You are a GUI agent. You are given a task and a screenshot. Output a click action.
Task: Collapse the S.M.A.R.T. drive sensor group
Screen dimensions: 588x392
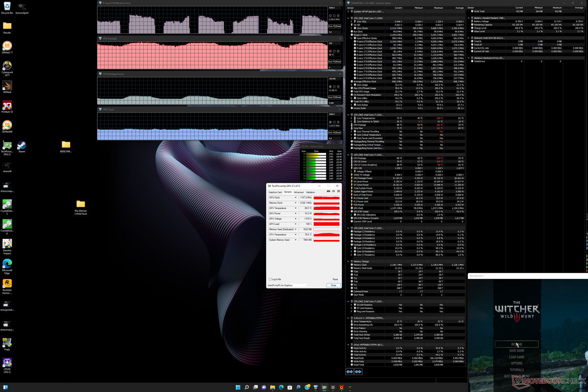[x=348, y=318]
